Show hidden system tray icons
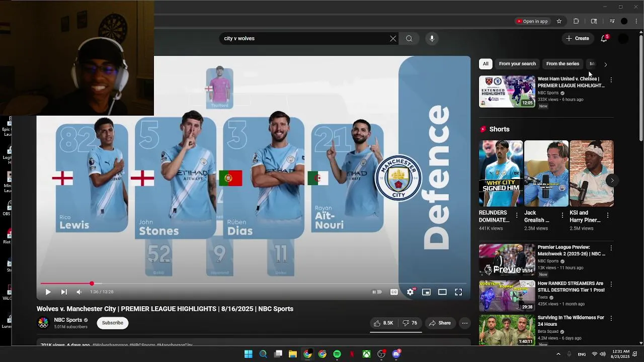644x362 pixels. (x=558, y=354)
